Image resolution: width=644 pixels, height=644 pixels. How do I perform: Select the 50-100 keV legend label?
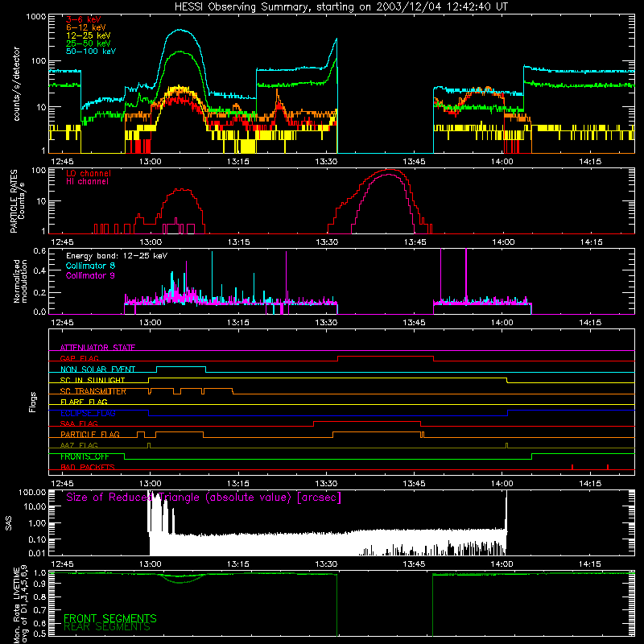point(91,52)
